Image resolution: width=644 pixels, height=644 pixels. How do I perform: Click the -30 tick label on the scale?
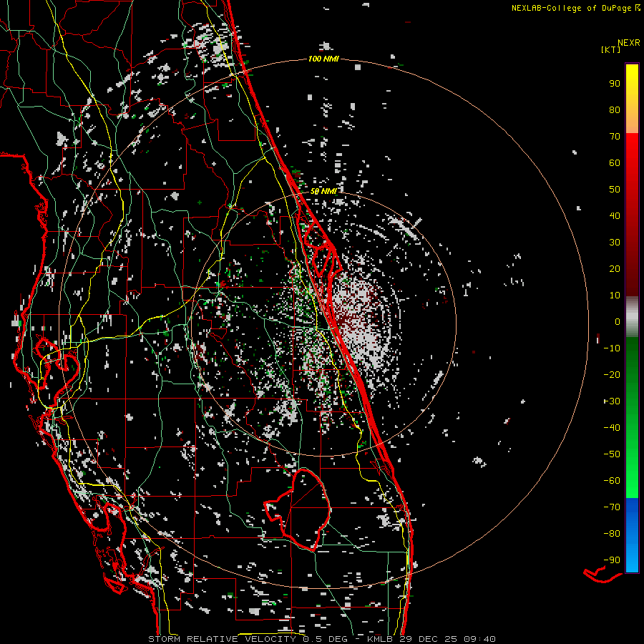(613, 401)
